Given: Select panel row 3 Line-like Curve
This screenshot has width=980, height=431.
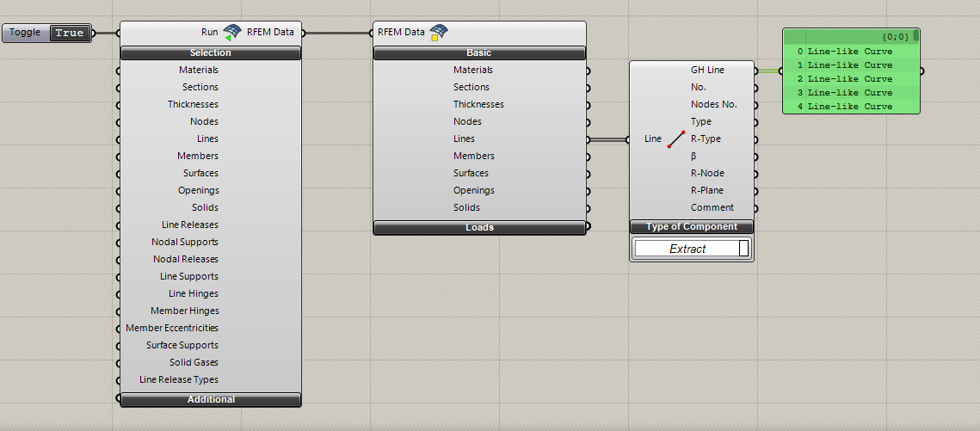Looking at the screenshot, I should [851, 92].
